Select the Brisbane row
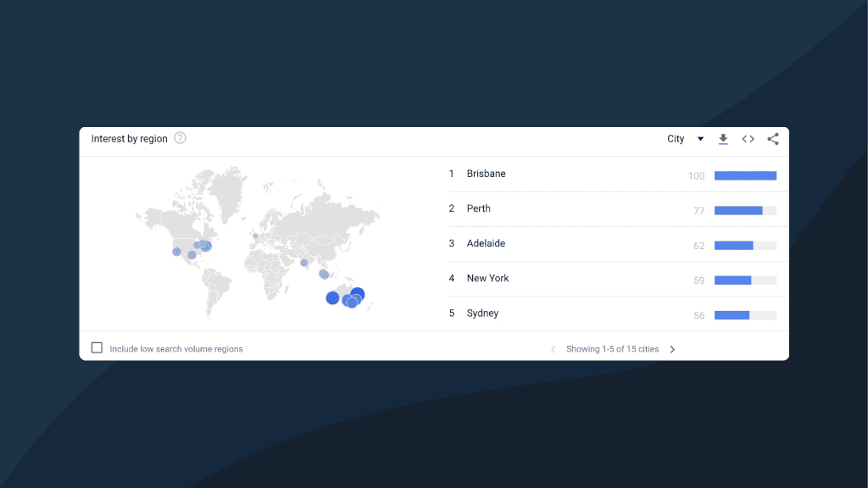This screenshot has width=868, height=488. pos(618,175)
